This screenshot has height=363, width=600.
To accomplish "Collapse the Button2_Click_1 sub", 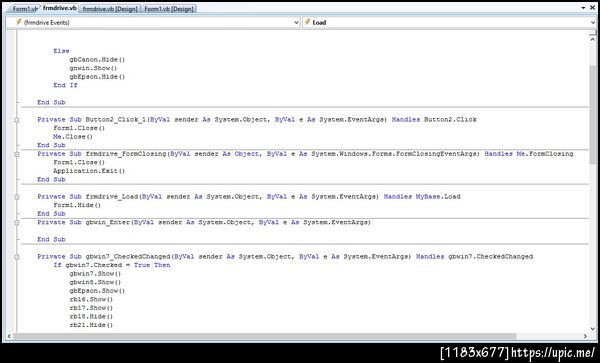I will (16, 120).
